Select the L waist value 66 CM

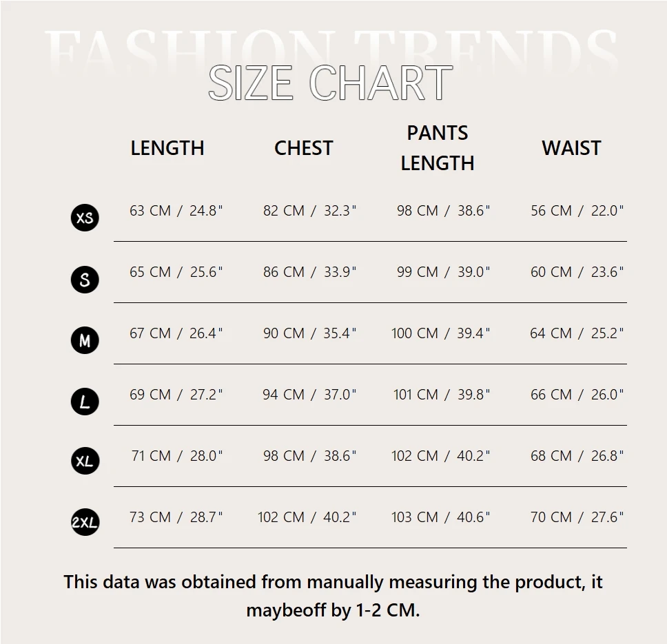click(x=551, y=395)
